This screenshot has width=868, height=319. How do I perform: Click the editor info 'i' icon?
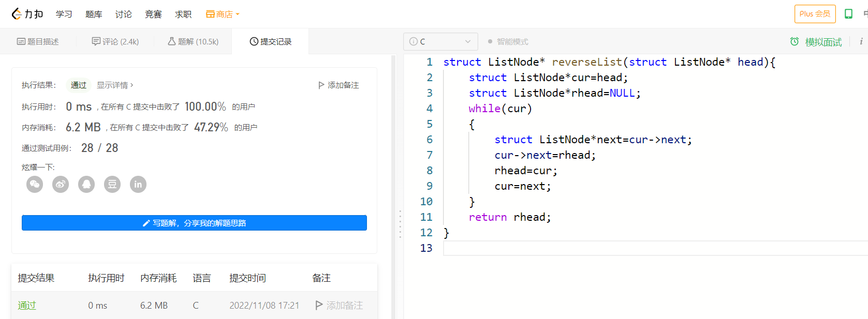(861, 41)
